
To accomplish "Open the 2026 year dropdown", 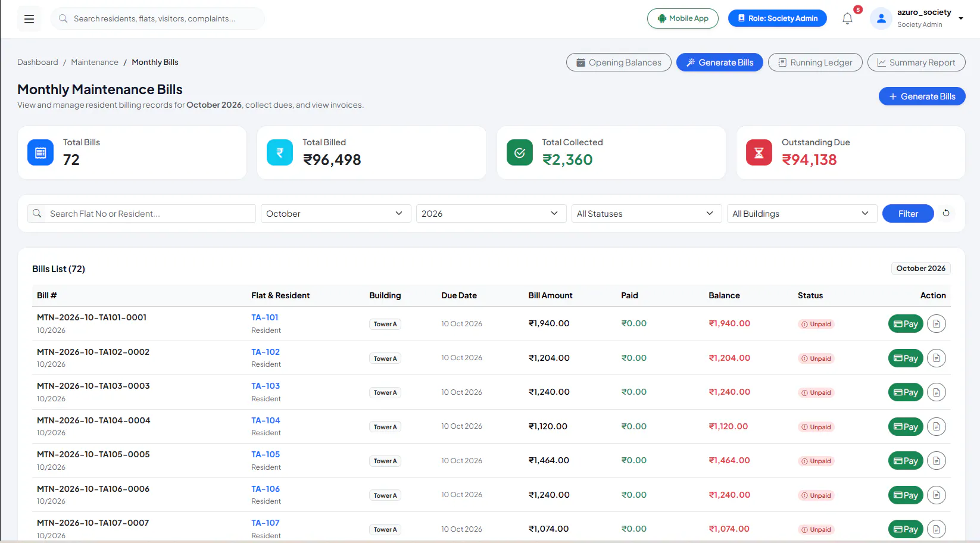I will [x=491, y=214].
